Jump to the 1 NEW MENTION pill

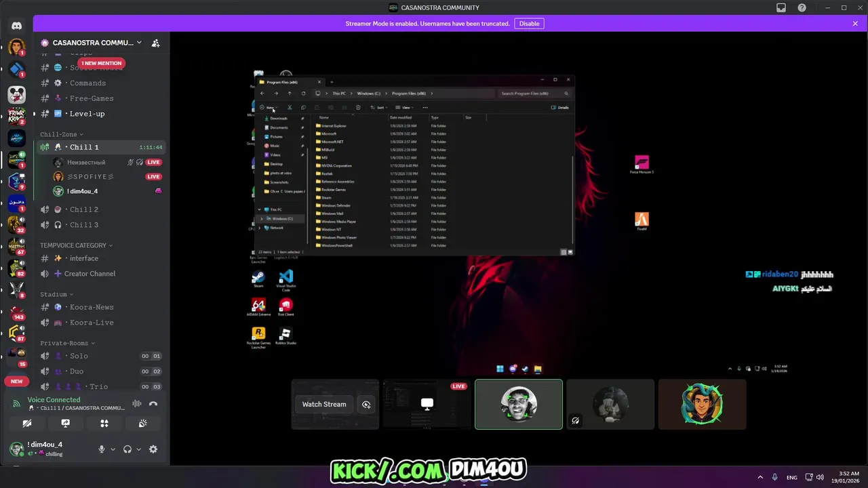102,63
